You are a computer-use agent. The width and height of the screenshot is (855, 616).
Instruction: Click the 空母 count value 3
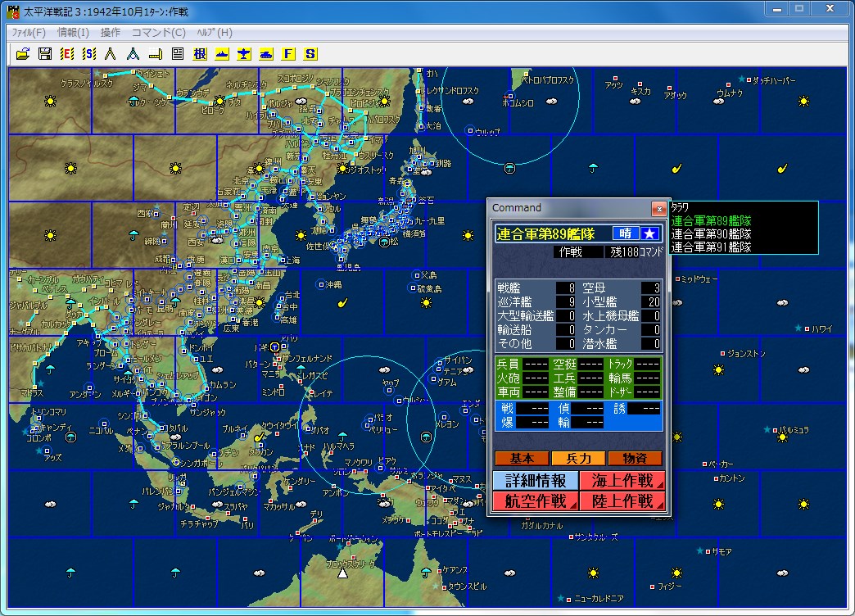[651, 288]
